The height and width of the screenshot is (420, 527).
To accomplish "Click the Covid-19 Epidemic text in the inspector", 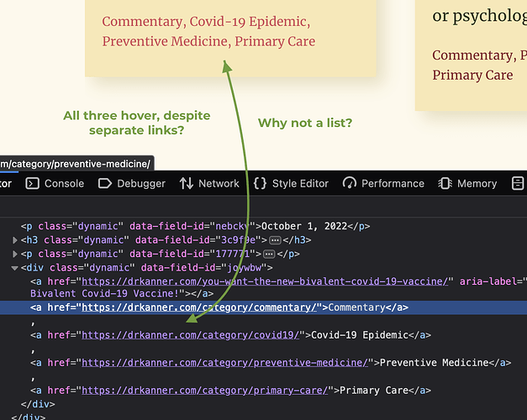I will (x=360, y=335).
